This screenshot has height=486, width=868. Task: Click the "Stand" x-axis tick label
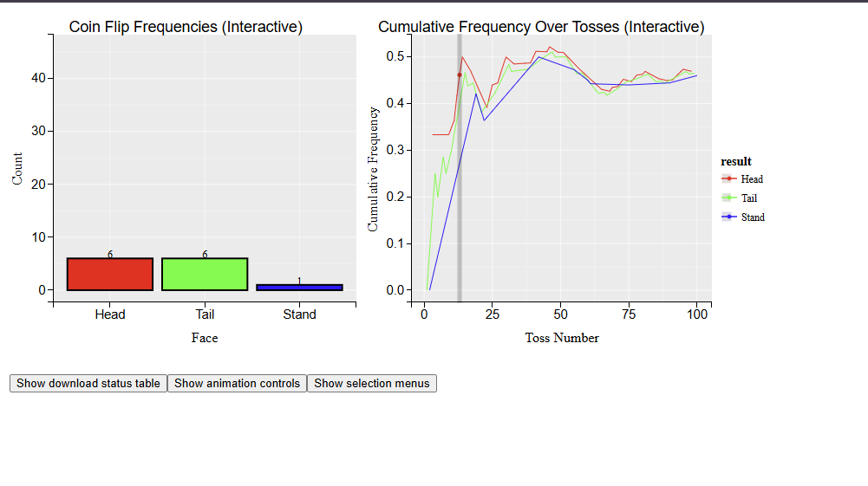coord(299,314)
